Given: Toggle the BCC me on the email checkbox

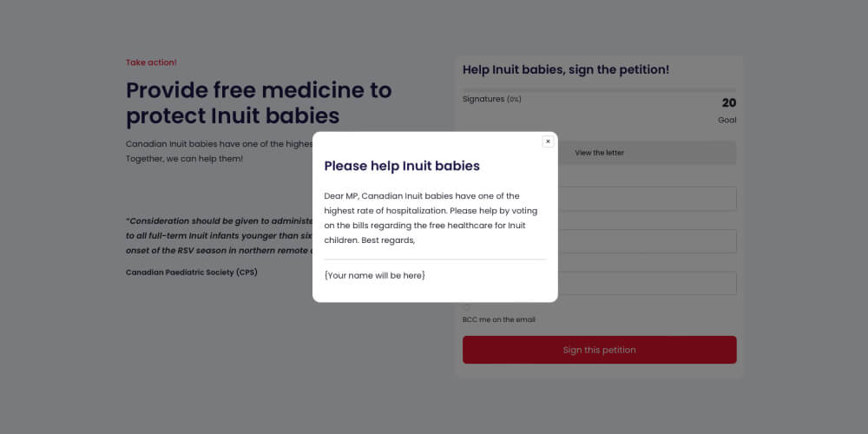Looking at the screenshot, I should click(467, 307).
